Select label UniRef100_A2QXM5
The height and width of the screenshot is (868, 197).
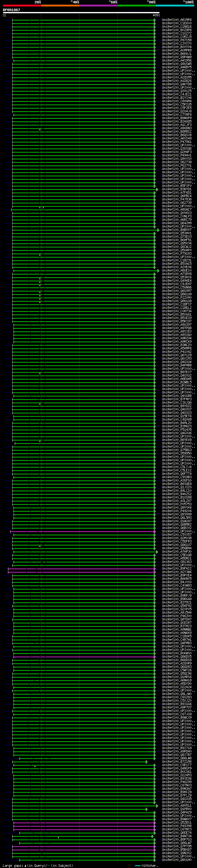point(177,78)
